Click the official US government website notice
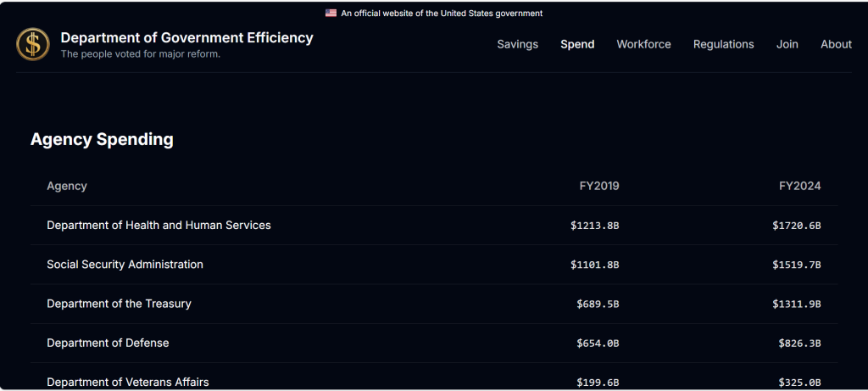Image resolution: width=868 pixels, height=391 pixels. click(442, 13)
